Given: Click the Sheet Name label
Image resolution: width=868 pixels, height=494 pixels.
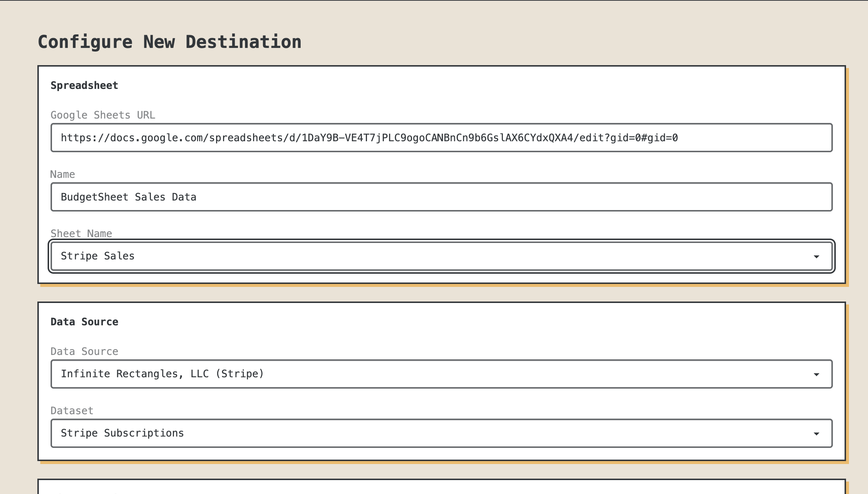Looking at the screenshot, I should tap(81, 233).
